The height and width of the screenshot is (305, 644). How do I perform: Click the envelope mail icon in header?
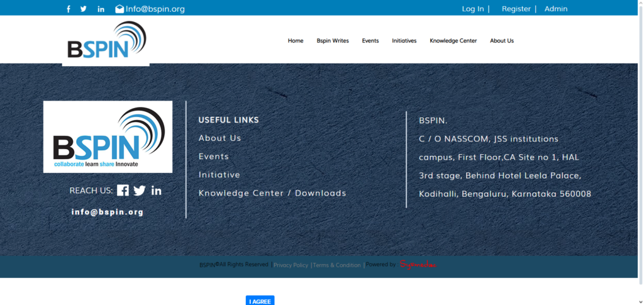[119, 9]
